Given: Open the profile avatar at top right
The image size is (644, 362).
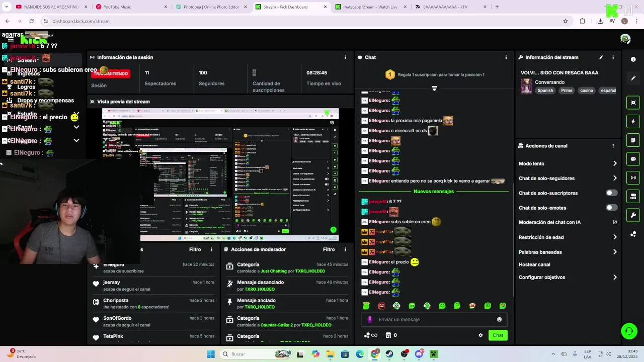Looking at the screenshot, I should (625, 39).
